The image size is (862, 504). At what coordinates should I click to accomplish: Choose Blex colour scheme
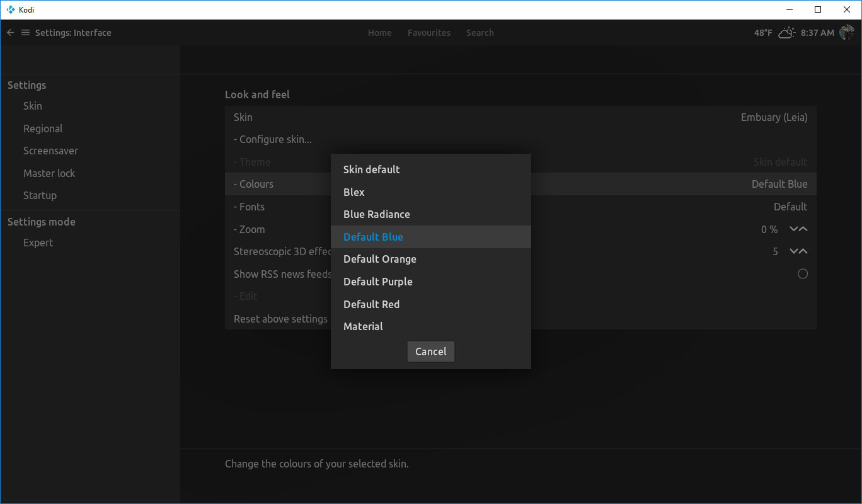(x=431, y=192)
